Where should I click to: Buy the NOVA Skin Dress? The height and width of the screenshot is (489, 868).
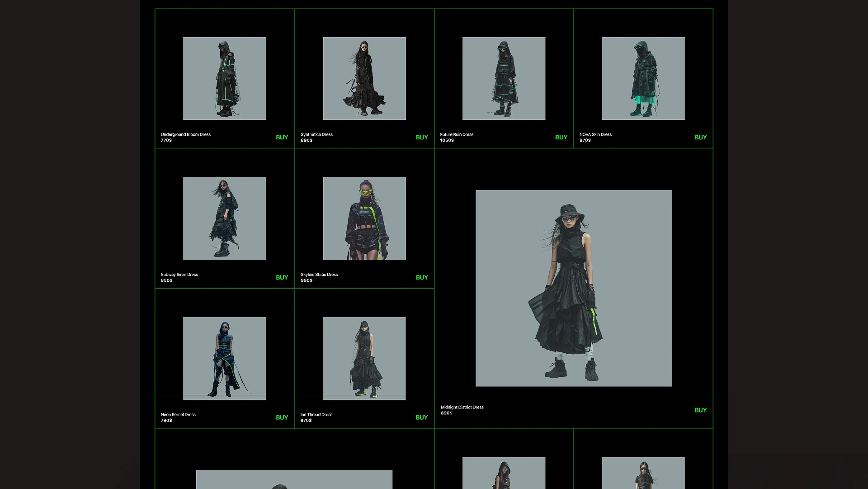tap(700, 138)
